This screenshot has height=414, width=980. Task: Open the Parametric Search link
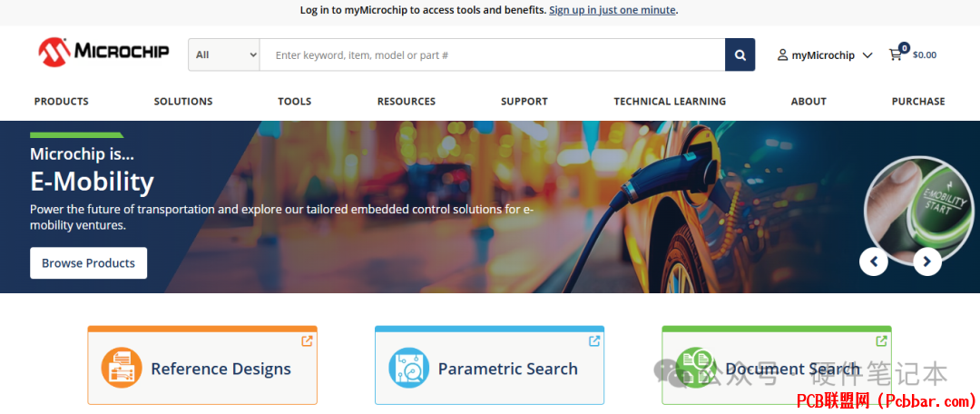tap(507, 369)
